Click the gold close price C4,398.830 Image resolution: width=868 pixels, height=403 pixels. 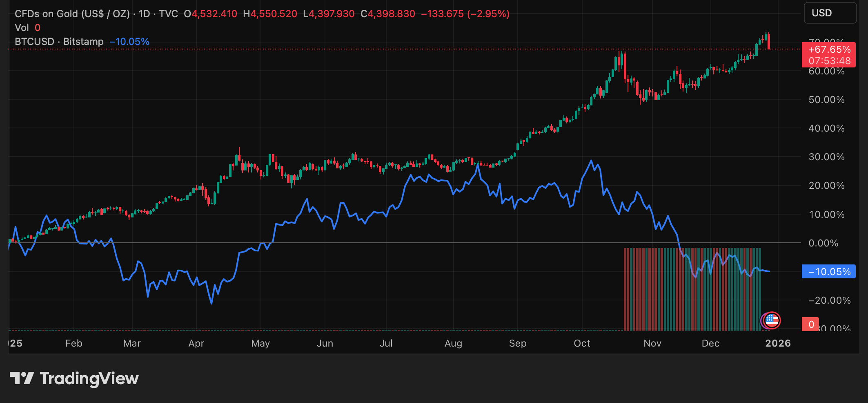388,14
